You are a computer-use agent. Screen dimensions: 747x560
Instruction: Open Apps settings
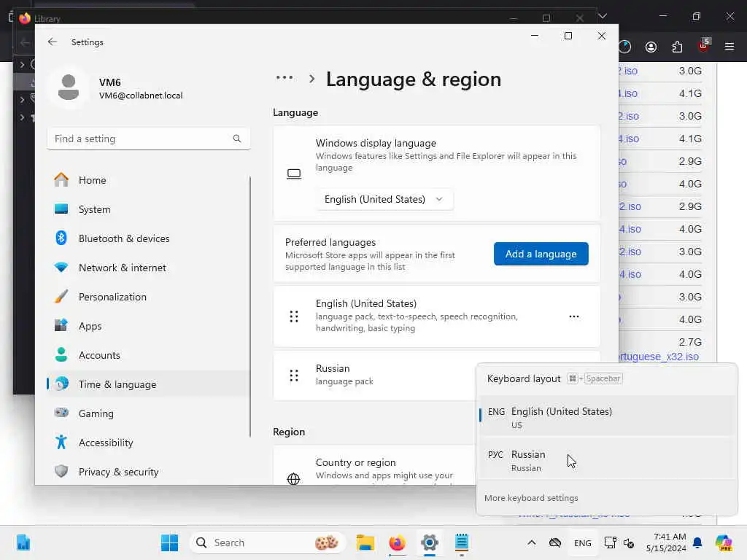148,326
